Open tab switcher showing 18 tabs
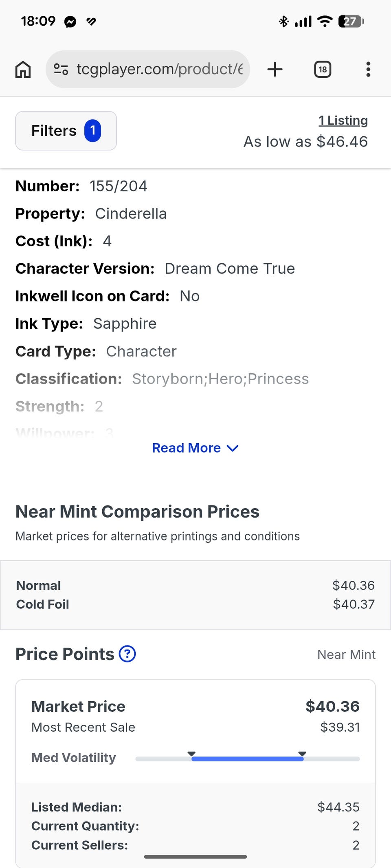This screenshot has width=391, height=868. tap(322, 69)
